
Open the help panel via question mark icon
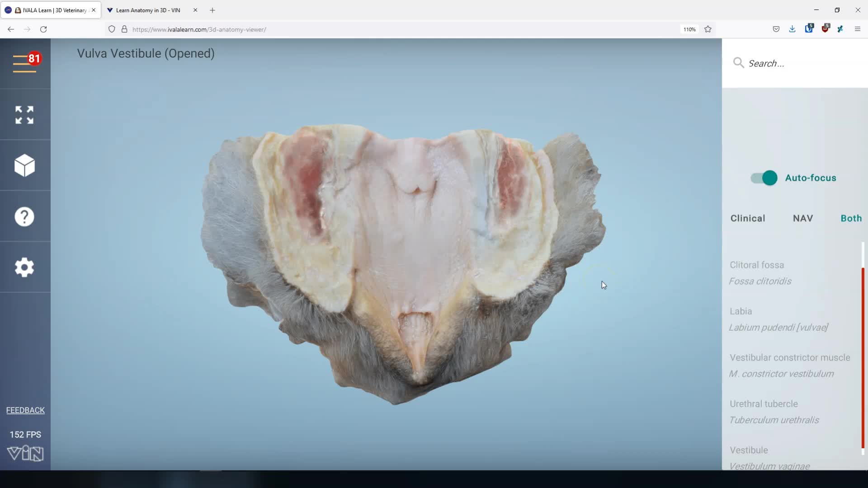[x=24, y=216]
